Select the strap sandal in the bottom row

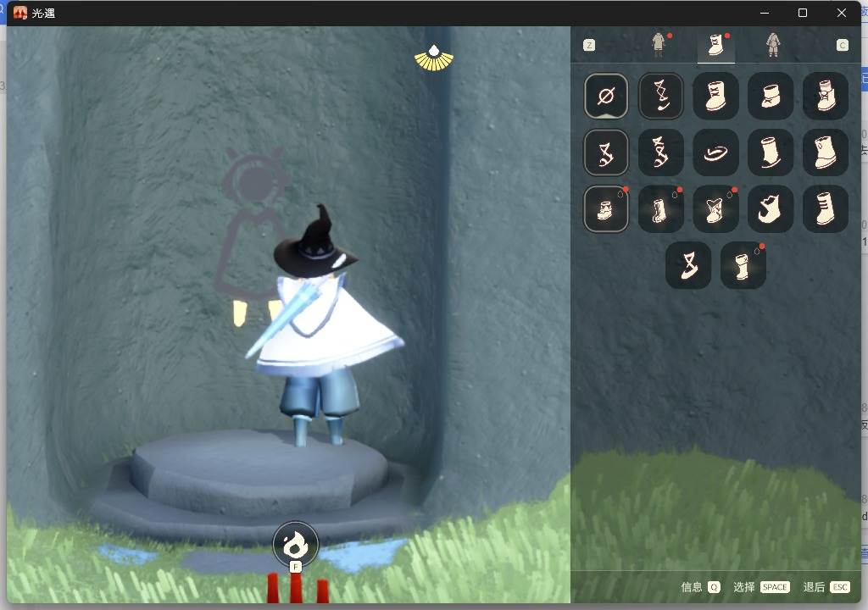pyautogui.click(x=688, y=265)
